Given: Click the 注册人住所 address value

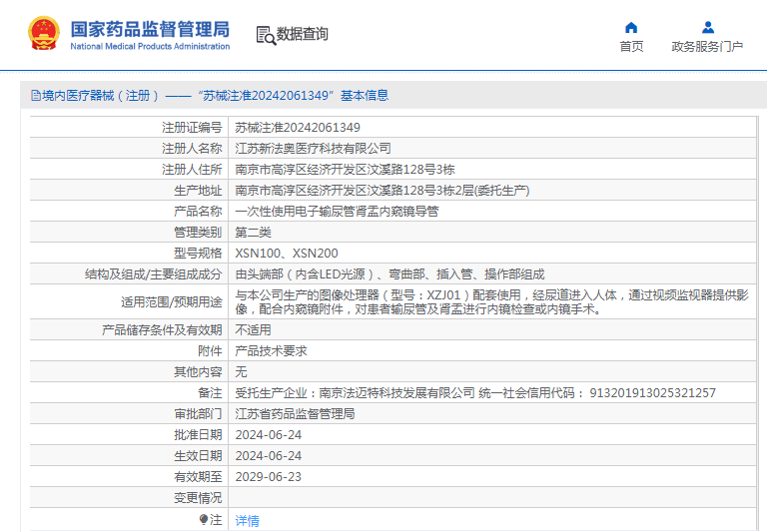Looking at the screenshot, I should tap(345, 170).
